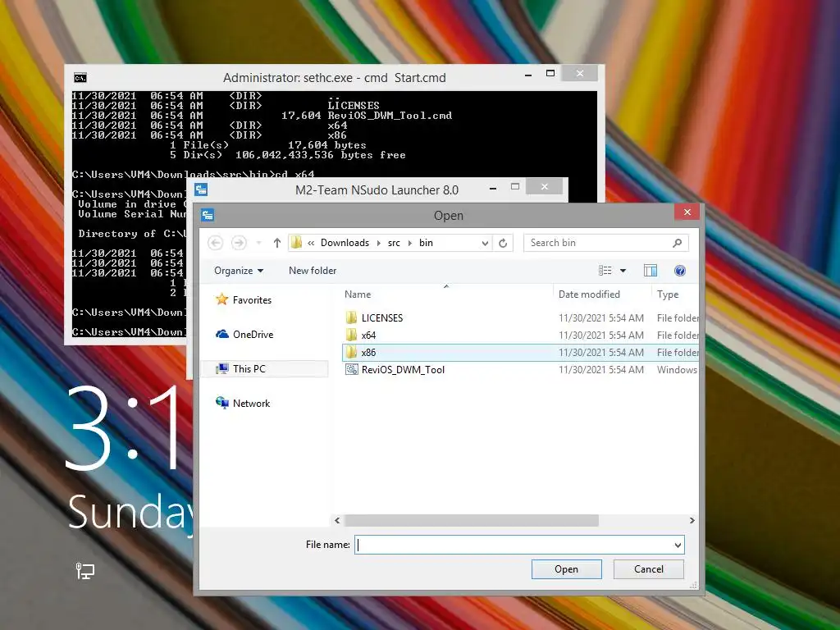Click address bar folder icon
The width and height of the screenshot is (840, 630).
296,243
